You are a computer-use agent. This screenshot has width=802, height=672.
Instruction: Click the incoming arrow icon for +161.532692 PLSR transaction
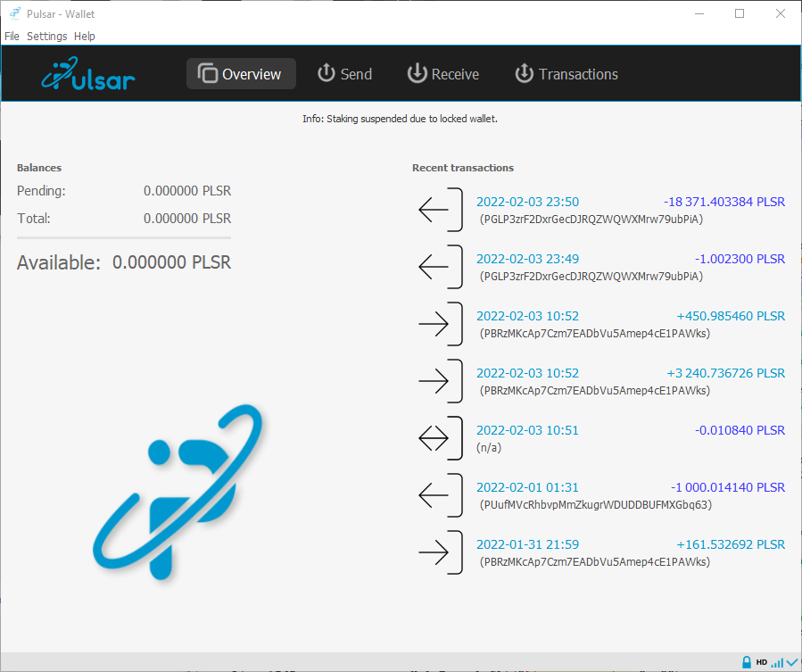[x=441, y=552]
